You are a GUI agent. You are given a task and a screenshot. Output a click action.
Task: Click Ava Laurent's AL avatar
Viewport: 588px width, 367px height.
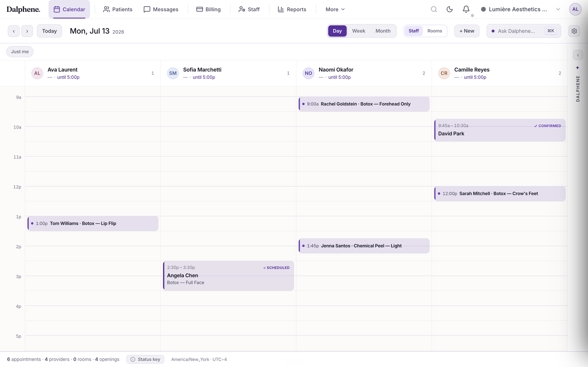coord(37,73)
